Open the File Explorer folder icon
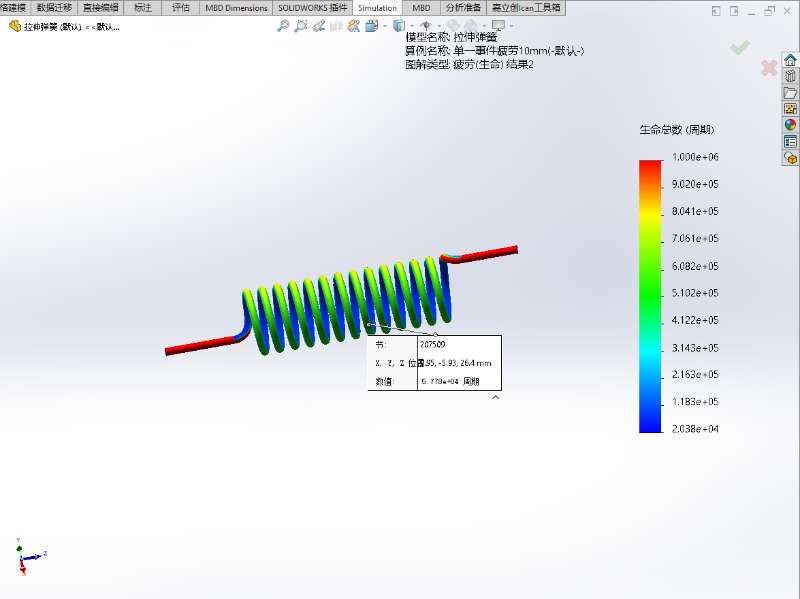Image resolution: width=800 pixels, height=599 pixels. coord(790,93)
